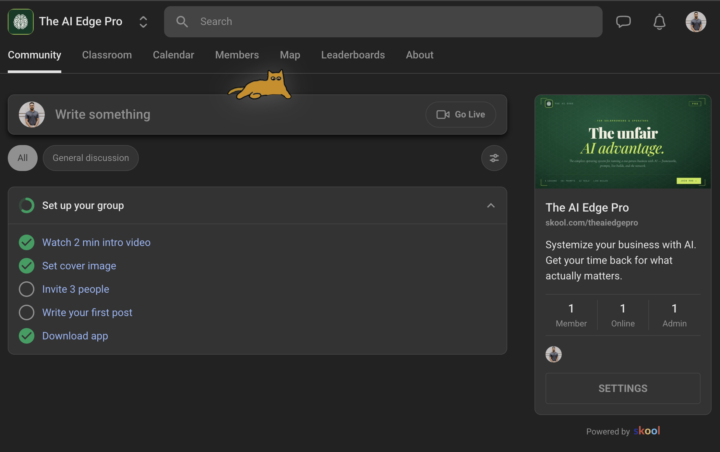Click the Go Live button
Screen dimensions: 720x452
tap(461, 114)
